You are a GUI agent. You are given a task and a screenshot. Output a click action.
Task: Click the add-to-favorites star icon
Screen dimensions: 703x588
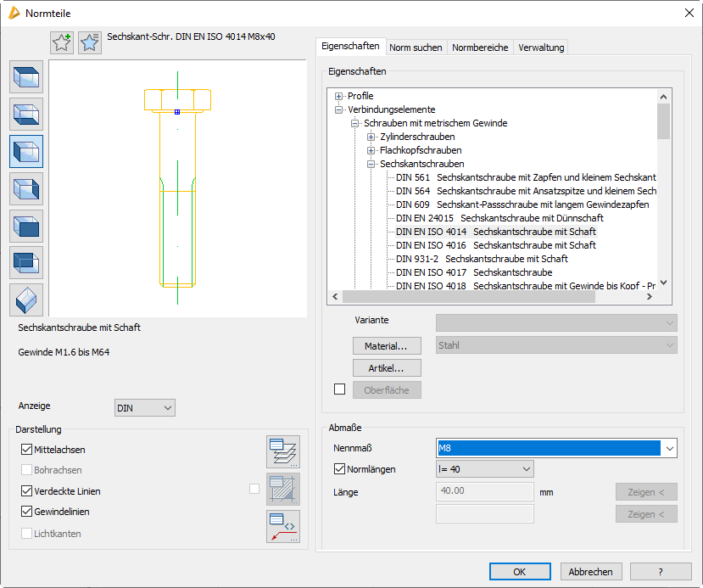(62, 43)
